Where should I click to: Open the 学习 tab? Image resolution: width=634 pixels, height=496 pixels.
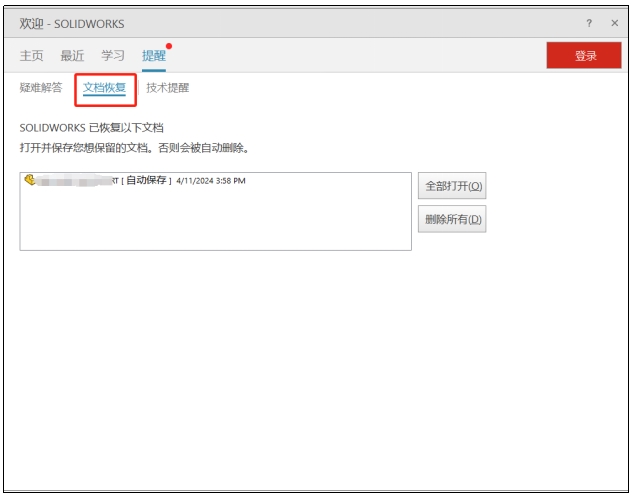(113, 55)
